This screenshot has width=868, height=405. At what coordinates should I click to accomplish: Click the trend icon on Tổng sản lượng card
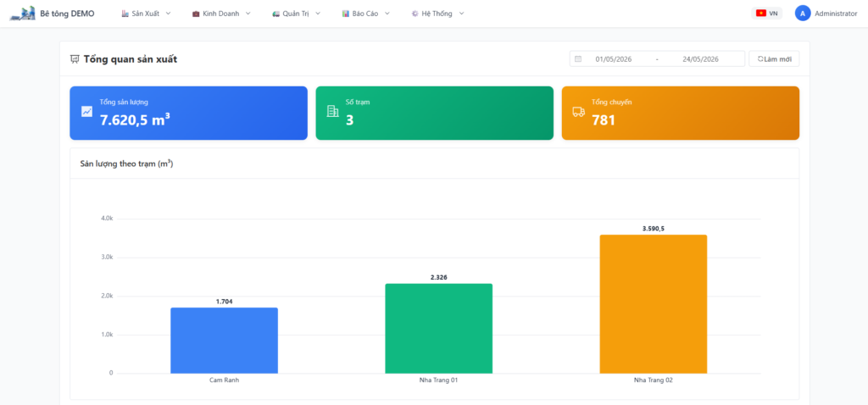pyautogui.click(x=87, y=111)
